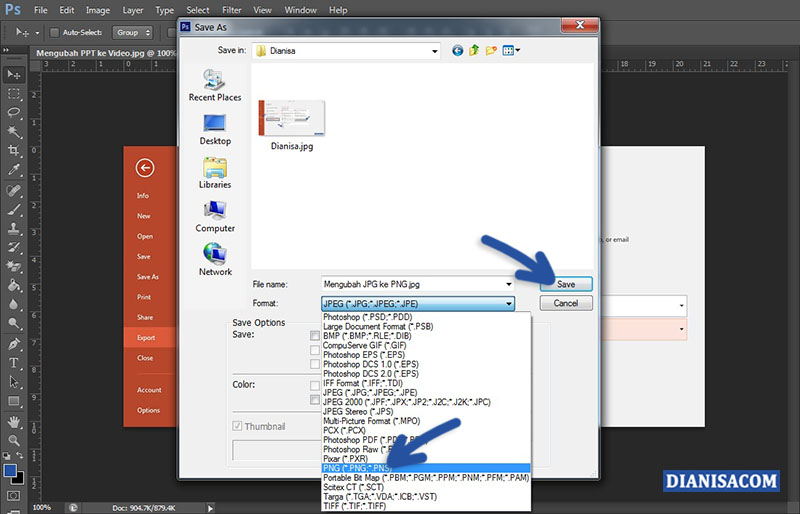Select the Eraser tool
800x514 pixels.
14,266
